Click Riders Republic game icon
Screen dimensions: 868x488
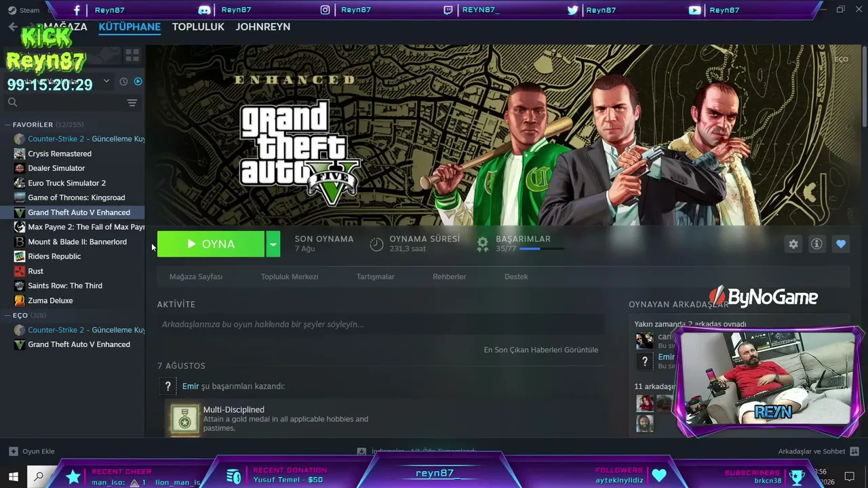tap(20, 256)
